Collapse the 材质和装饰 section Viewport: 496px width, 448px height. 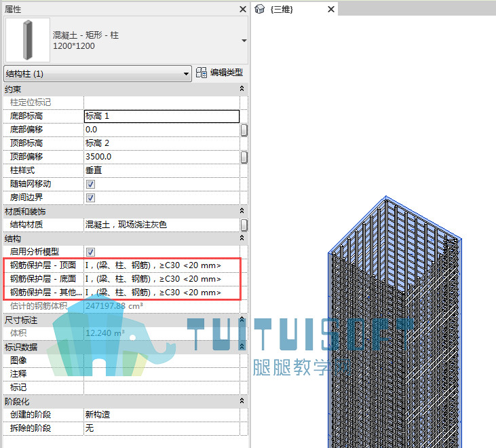tap(242, 211)
